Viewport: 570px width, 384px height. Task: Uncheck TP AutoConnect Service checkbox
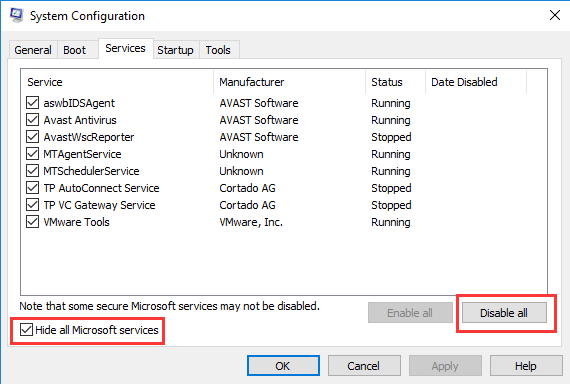pos(32,188)
